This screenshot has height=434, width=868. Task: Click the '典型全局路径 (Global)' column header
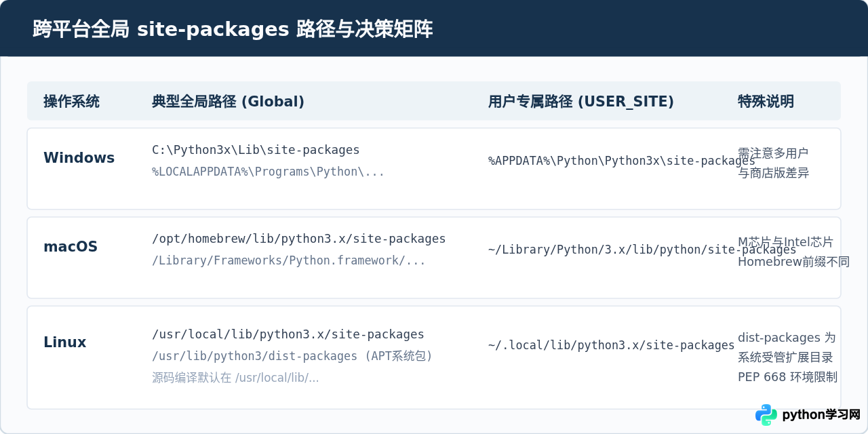[x=228, y=102]
